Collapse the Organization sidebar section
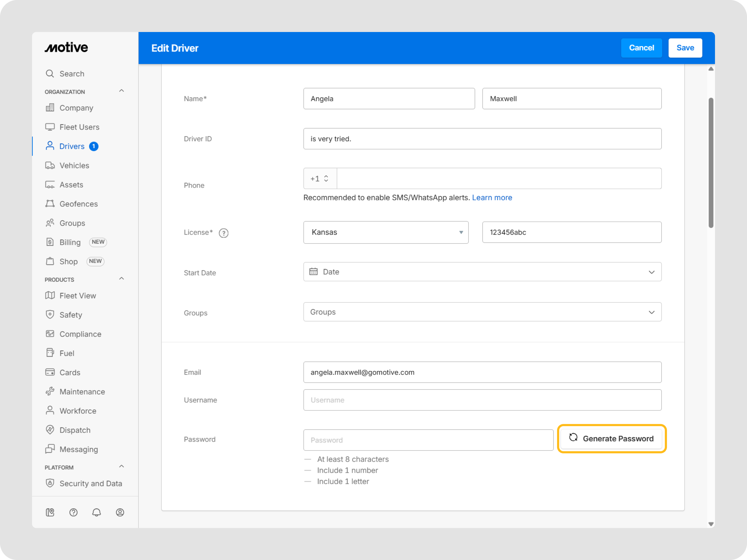Viewport: 747px width, 560px height. click(x=122, y=91)
